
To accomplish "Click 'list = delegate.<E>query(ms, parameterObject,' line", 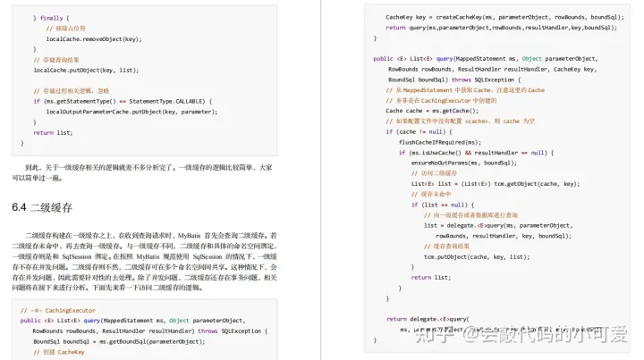I will (x=498, y=225).
